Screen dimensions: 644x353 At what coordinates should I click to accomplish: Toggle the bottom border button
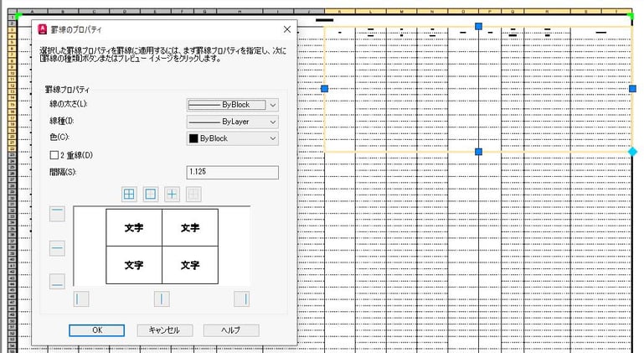point(57,282)
